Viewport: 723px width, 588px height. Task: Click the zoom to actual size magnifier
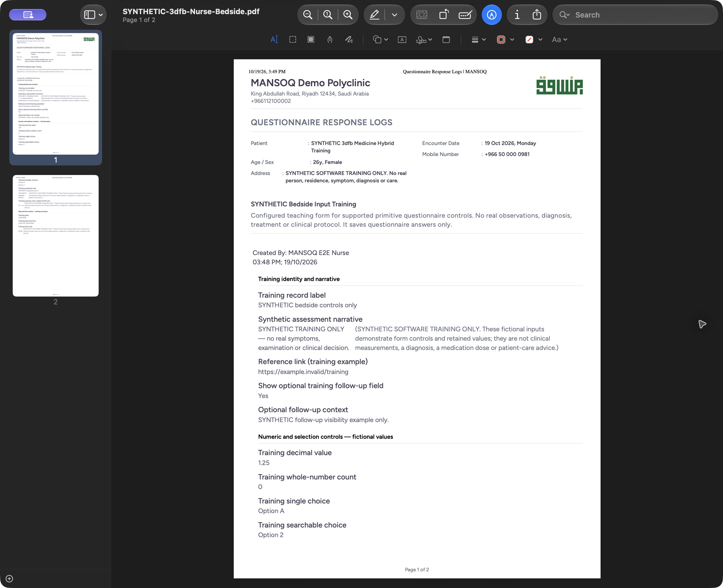(x=328, y=15)
